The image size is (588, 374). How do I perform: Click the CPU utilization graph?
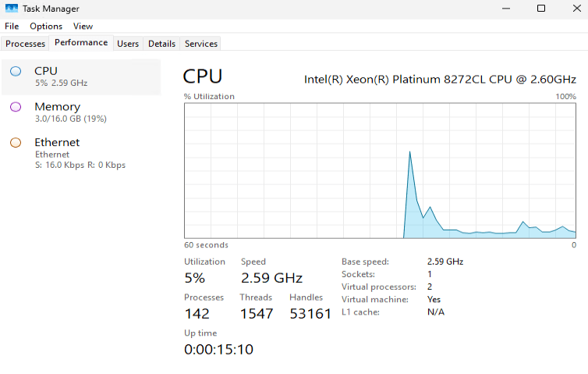coord(380,170)
